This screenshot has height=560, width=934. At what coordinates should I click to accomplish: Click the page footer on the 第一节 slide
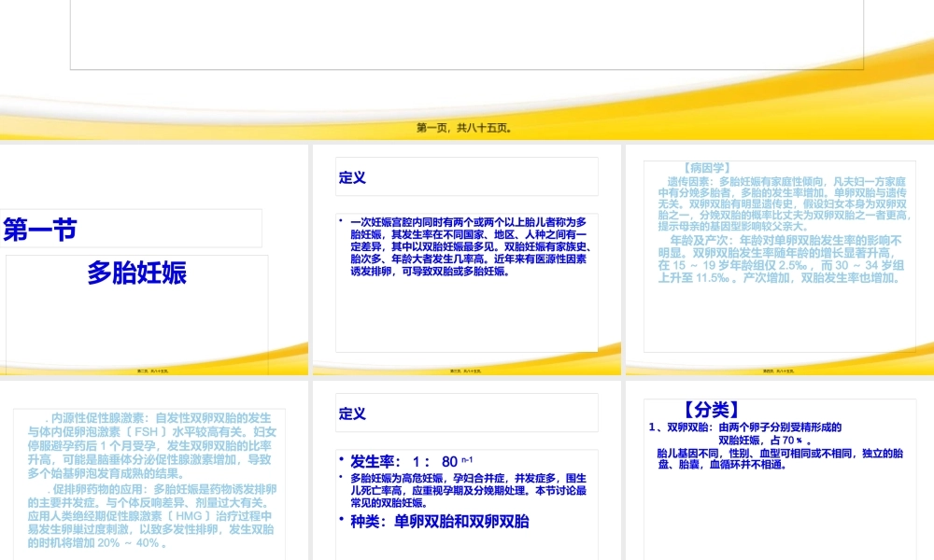(153, 371)
